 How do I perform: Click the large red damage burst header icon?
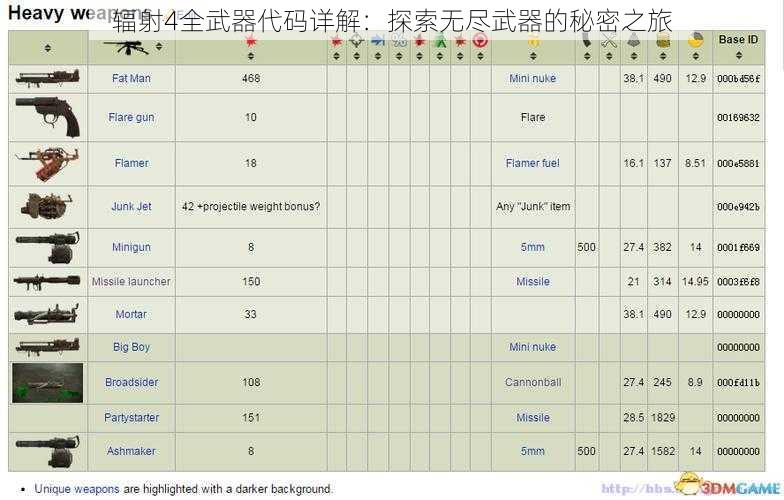251,42
